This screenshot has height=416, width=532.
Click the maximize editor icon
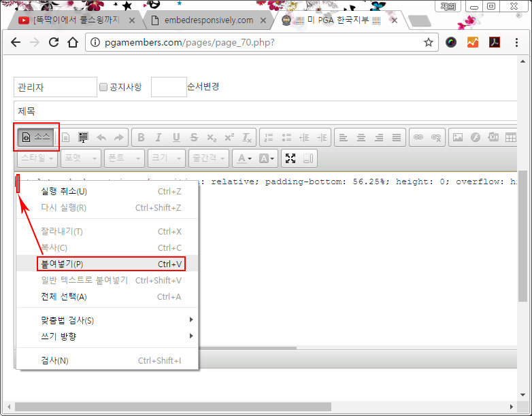pyautogui.click(x=290, y=158)
